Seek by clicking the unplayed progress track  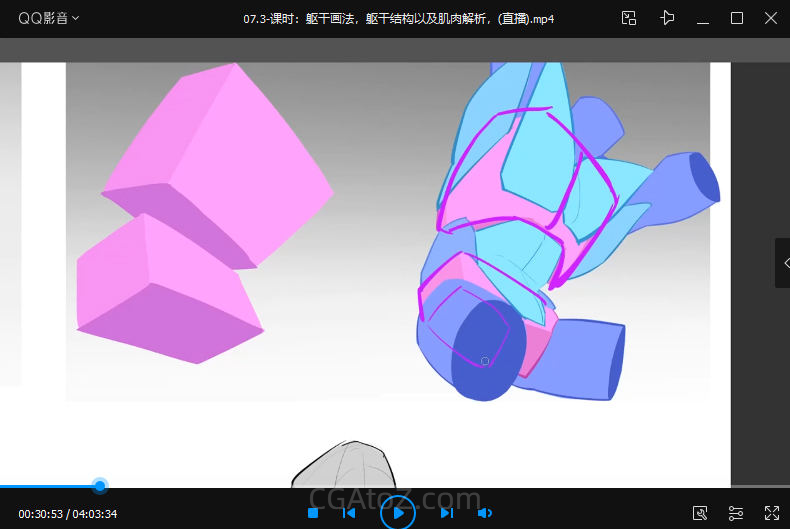400,487
